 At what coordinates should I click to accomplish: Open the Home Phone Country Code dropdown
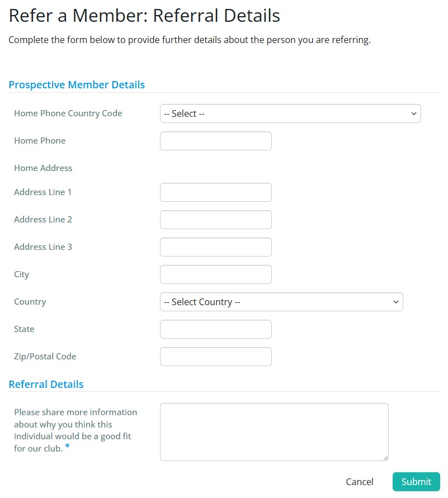pos(290,113)
